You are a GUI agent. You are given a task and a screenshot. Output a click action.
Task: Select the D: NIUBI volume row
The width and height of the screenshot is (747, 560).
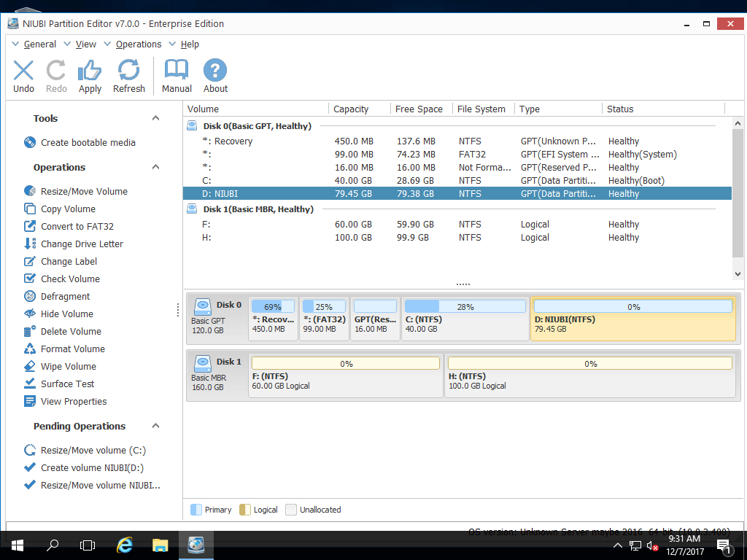pos(457,193)
